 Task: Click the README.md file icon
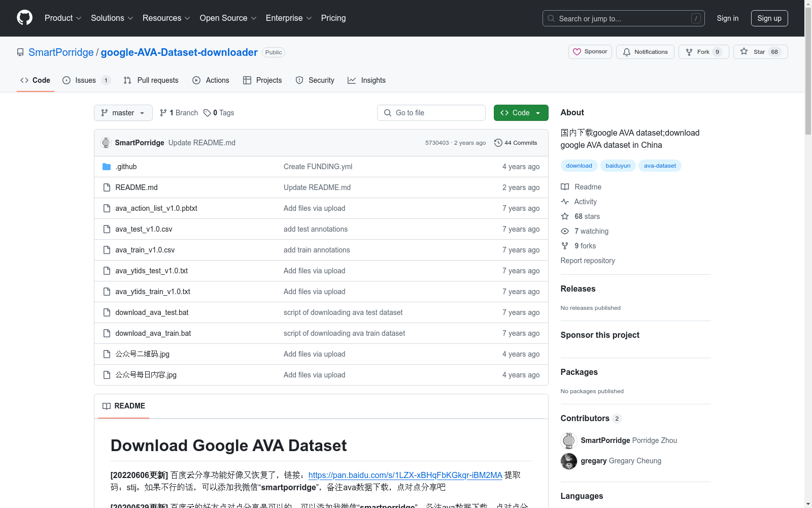tap(107, 187)
